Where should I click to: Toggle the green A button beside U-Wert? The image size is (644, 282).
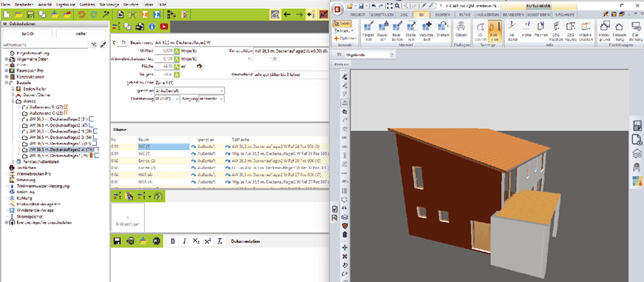point(177,51)
